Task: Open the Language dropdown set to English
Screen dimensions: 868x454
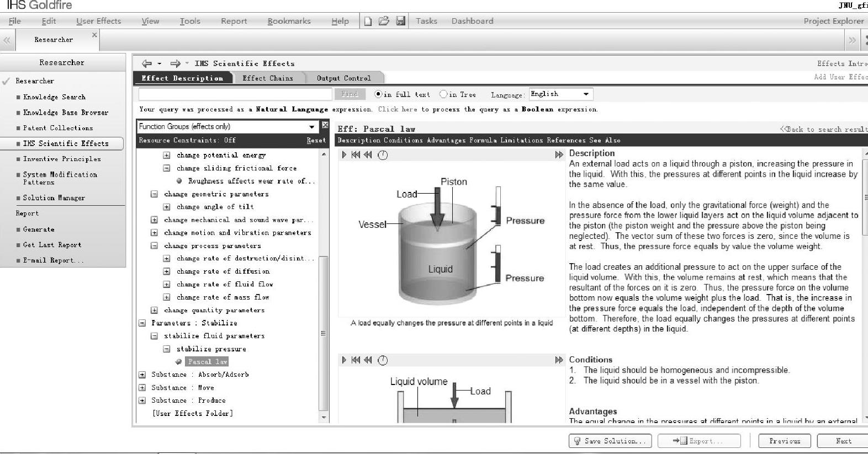Action: (x=586, y=94)
